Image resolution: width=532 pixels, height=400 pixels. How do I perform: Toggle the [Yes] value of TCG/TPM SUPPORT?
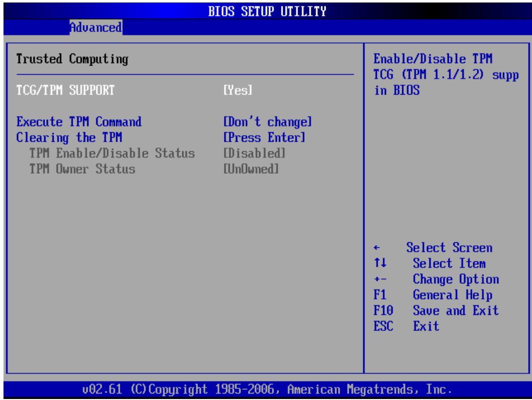tap(237, 90)
